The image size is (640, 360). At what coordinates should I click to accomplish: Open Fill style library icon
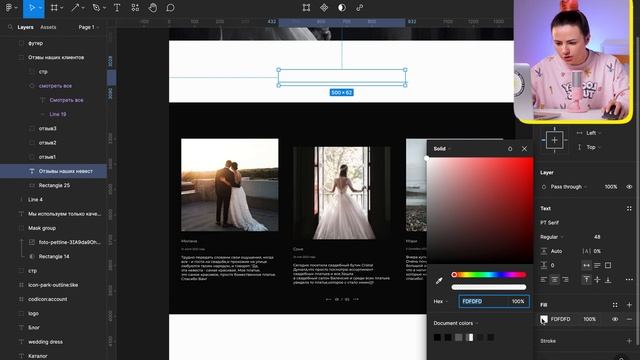tap(615, 305)
